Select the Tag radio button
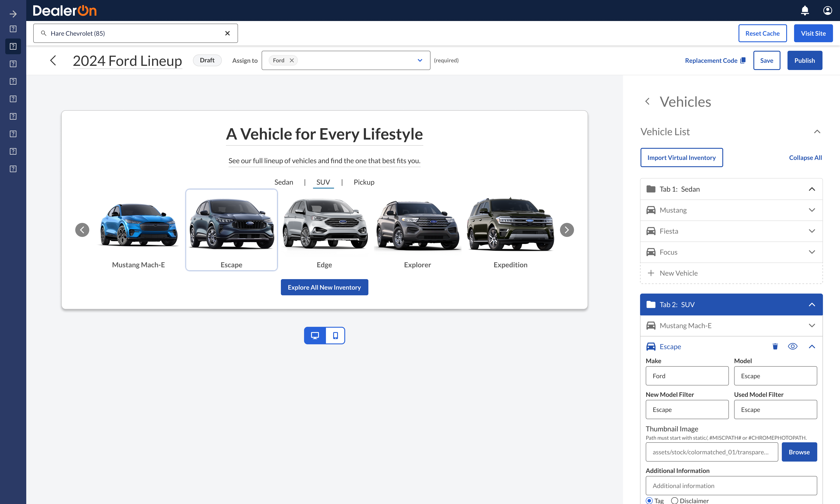 point(649,500)
